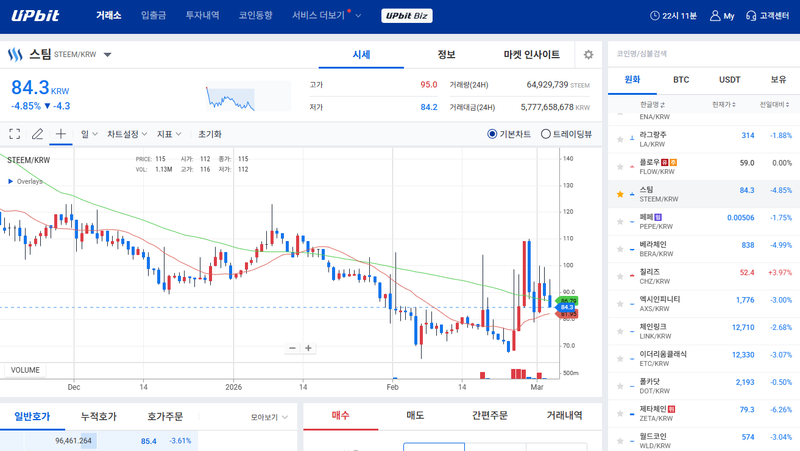800x451 pixels.
Task: Click the UPbit logo
Action: (35, 16)
